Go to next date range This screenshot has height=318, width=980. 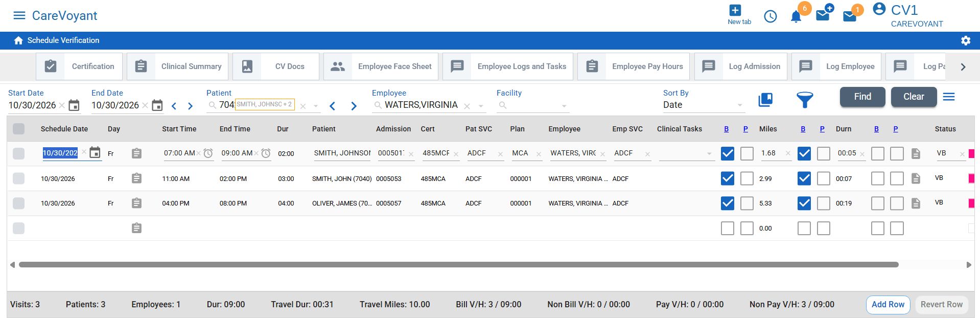pos(190,106)
